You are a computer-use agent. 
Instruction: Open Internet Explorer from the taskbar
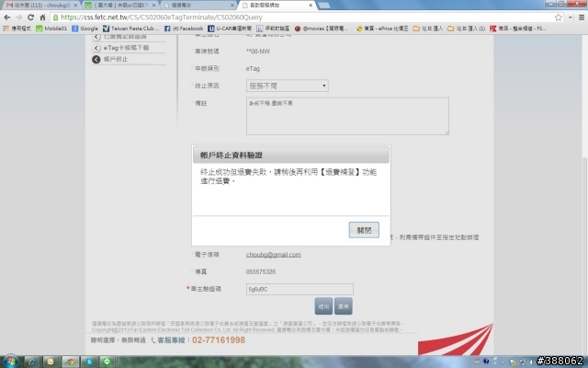pyautogui.click(x=31, y=362)
